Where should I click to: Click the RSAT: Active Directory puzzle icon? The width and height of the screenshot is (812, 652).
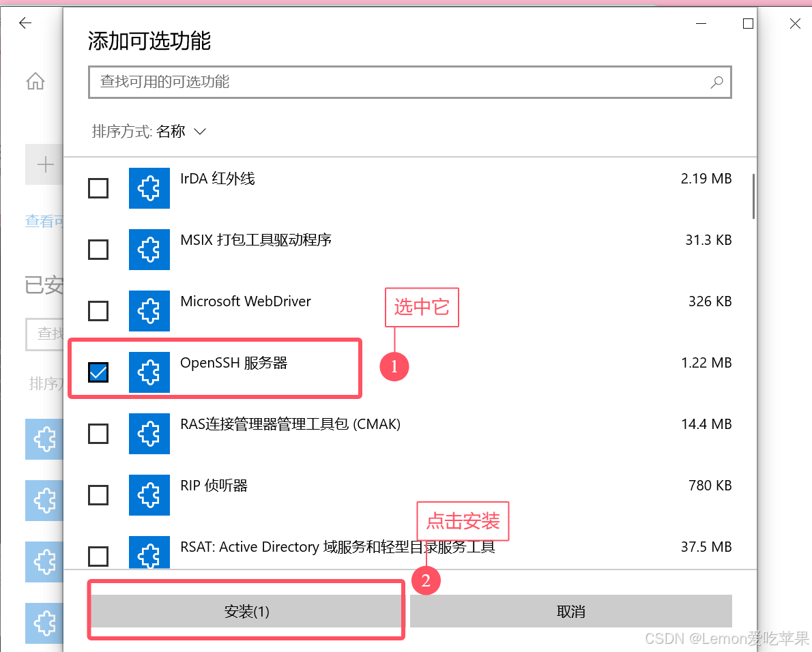tap(149, 552)
